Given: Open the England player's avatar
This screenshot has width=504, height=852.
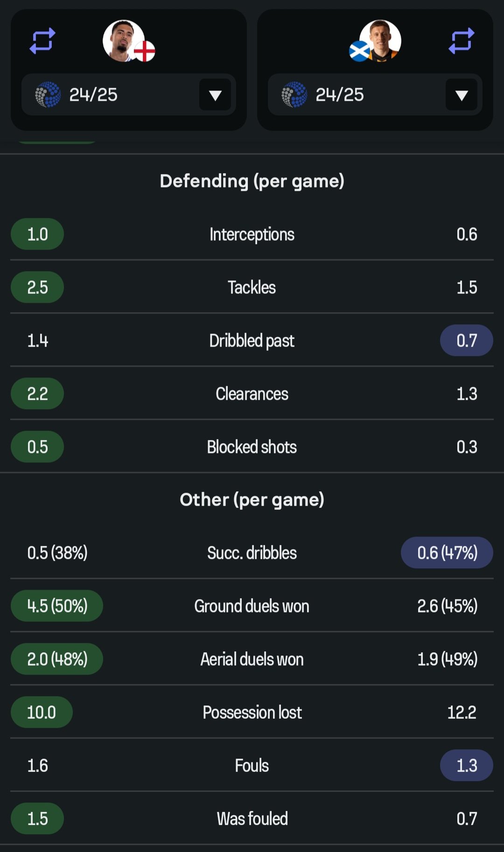Looking at the screenshot, I should [x=123, y=41].
